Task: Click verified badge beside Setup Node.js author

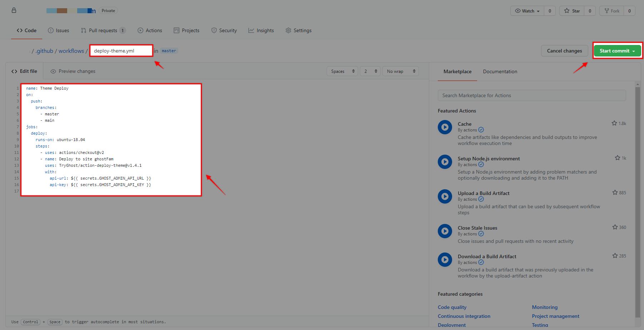Action: click(x=481, y=164)
